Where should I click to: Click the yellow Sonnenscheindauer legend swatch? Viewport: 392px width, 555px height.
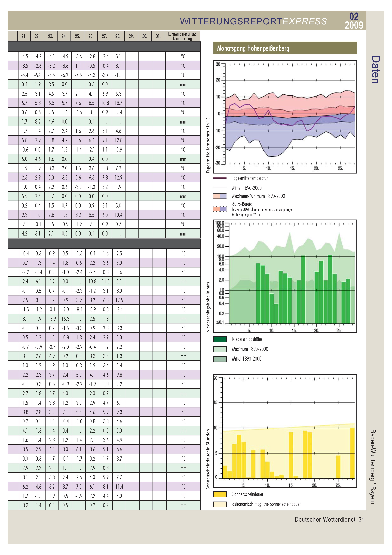click(220, 494)
